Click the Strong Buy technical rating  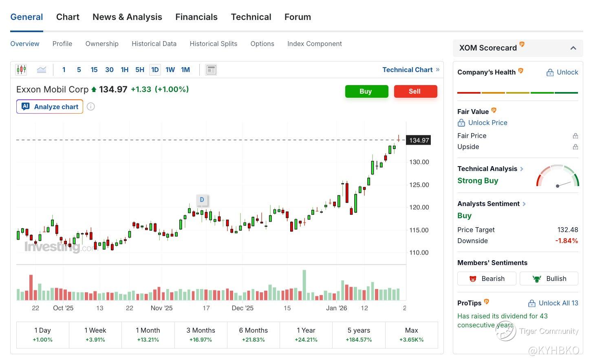tap(478, 180)
